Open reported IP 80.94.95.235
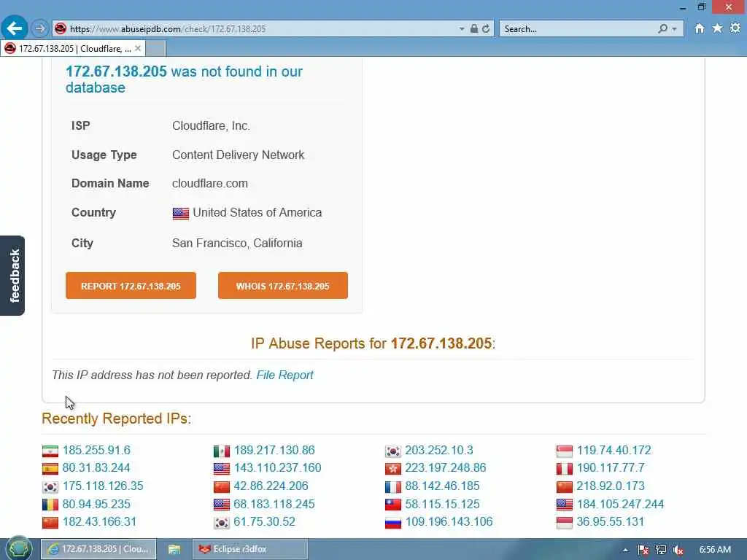 coord(96,504)
